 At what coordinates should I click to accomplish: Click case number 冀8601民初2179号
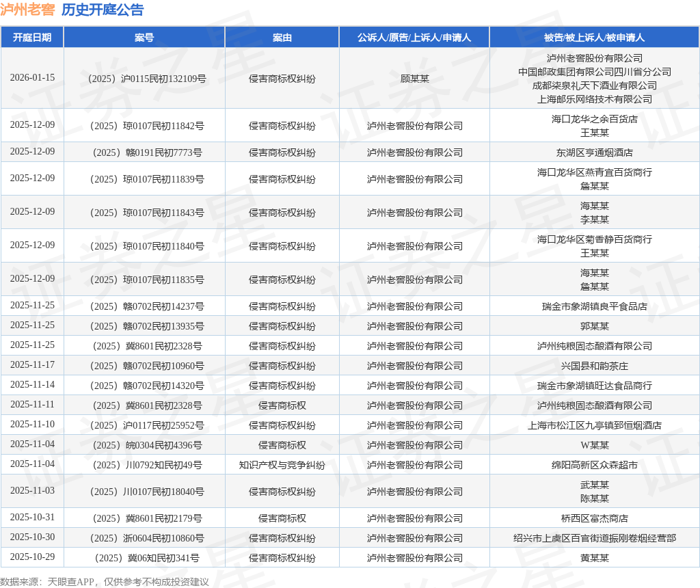click(x=147, y=518)
